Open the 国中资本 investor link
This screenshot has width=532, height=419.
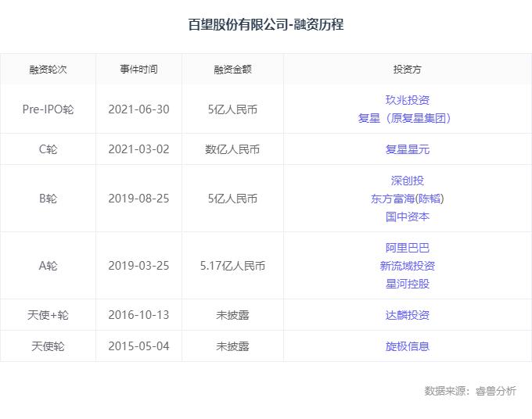click(x=407, y=217)
